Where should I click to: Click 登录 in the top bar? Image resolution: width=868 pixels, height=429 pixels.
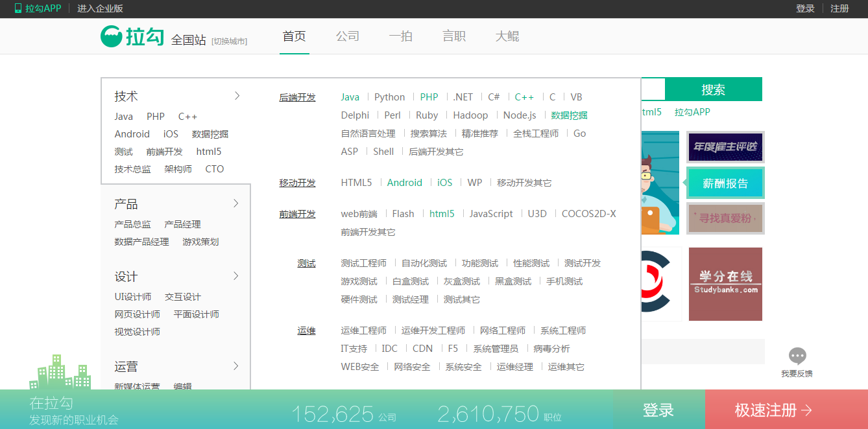coord(805,8)
